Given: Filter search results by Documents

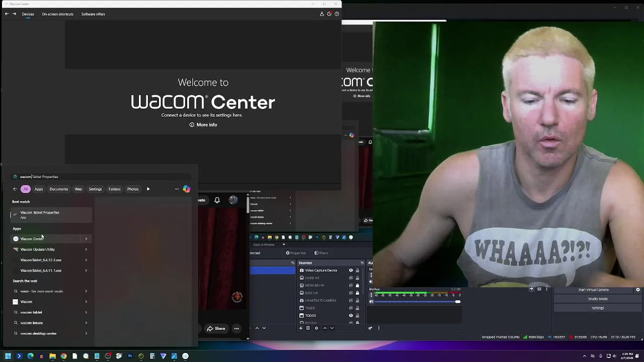Looking at the screenshot, I should 59,189.
